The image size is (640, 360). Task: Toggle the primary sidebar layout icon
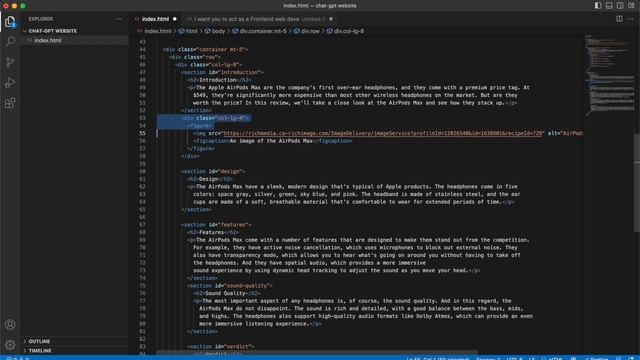point(598,6)
